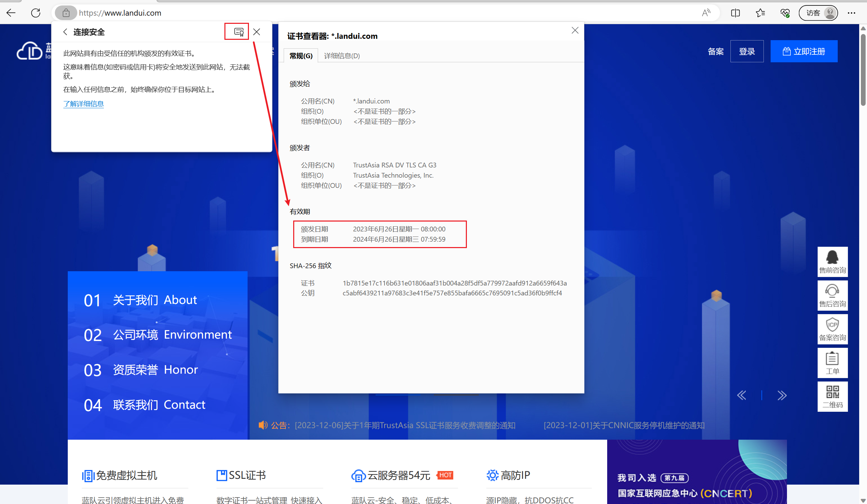Switch to the 详细信息(D) tab

(342, 56)
